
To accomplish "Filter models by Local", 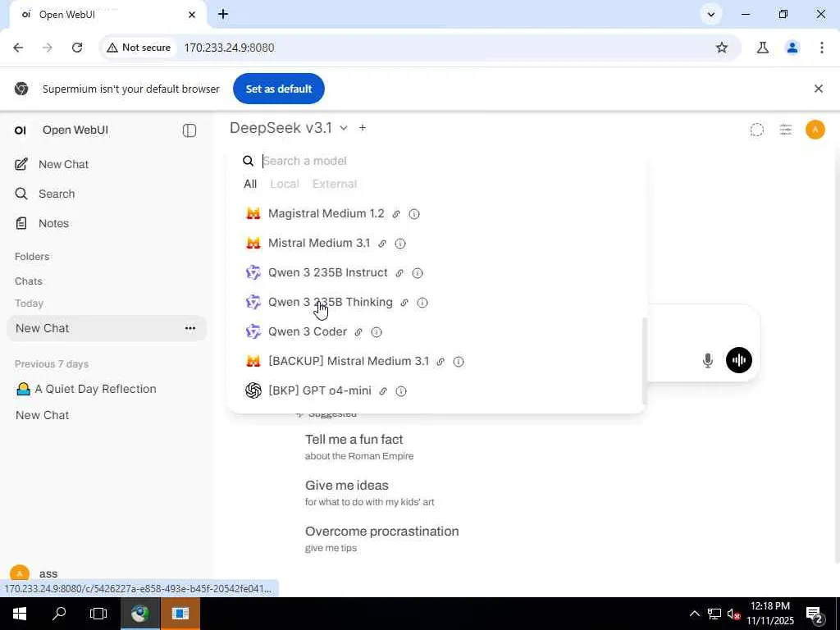I will tap(285, 185).
